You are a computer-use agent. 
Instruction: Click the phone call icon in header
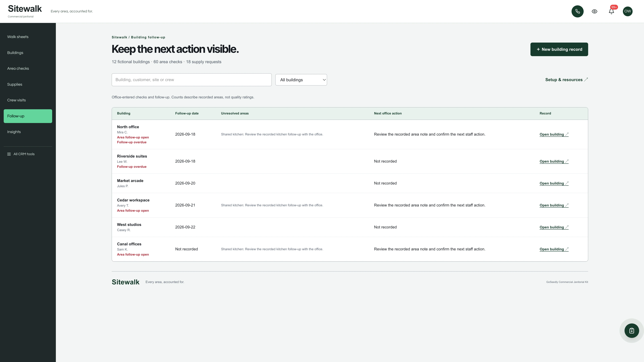[577, 11]
